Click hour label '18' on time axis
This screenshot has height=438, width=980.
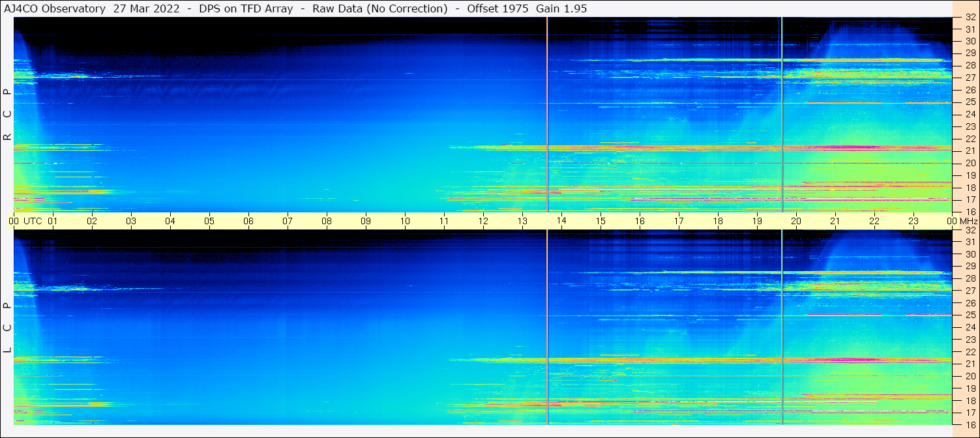click(x=718, y=221)
